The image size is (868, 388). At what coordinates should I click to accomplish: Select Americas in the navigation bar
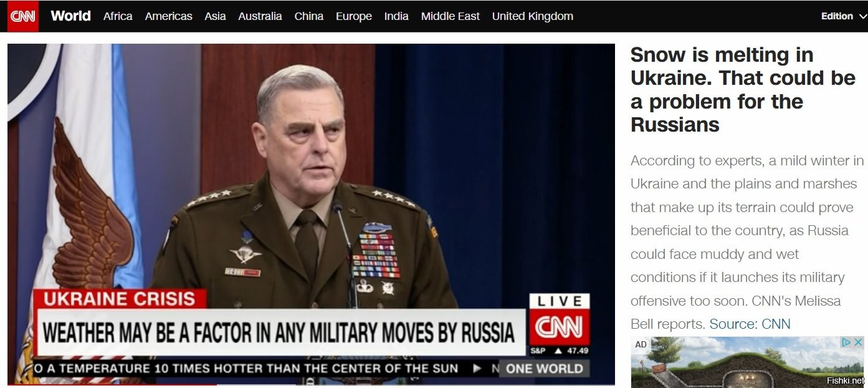pos(168,16)
